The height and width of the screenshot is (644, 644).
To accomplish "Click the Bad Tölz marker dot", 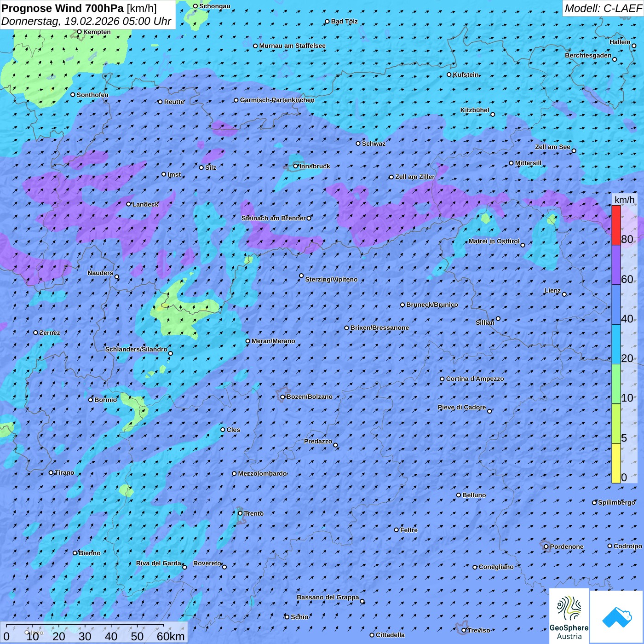I will pyautogui.click(x=328, y=22).
